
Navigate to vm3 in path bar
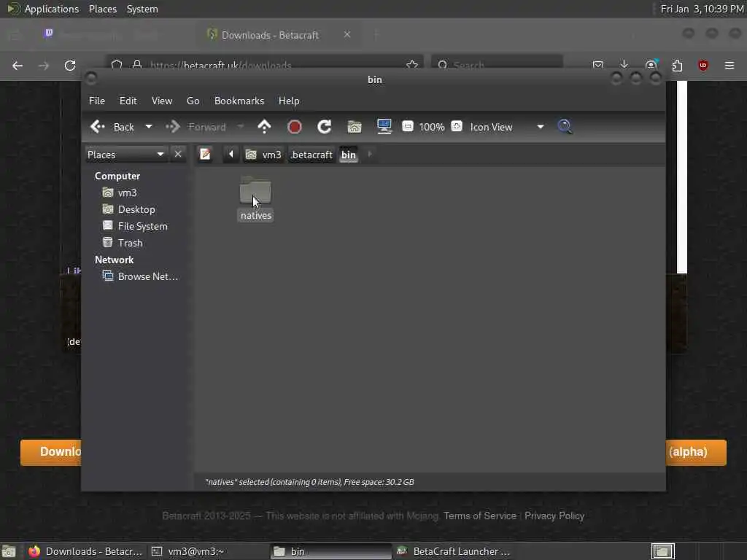263,155
